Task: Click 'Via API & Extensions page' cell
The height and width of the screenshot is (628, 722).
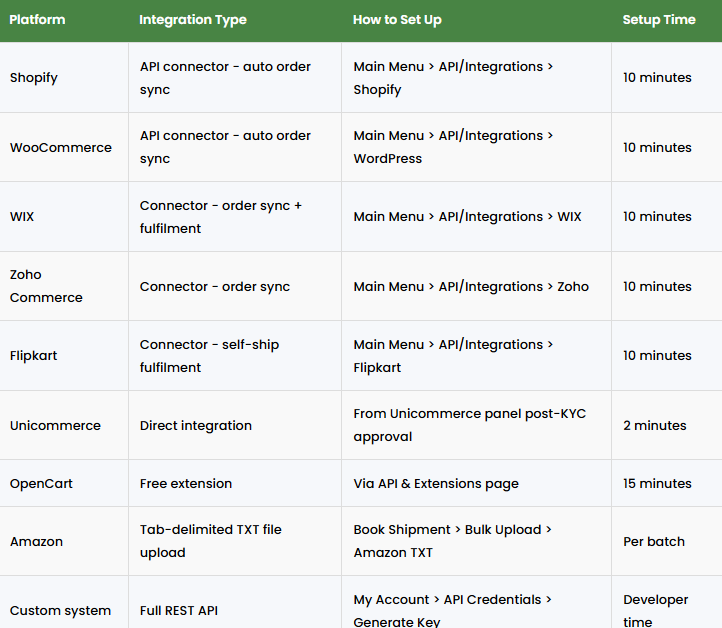Action: click(476, 483)
